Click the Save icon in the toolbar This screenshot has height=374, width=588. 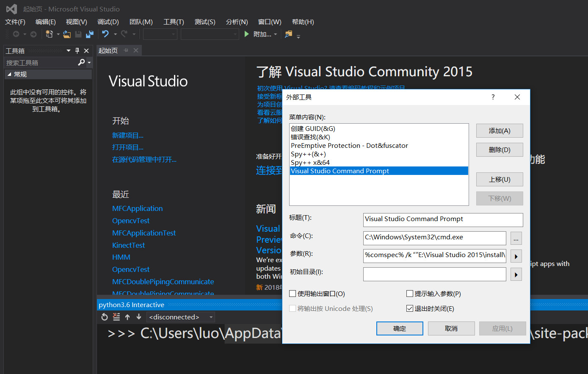[79, 34]
